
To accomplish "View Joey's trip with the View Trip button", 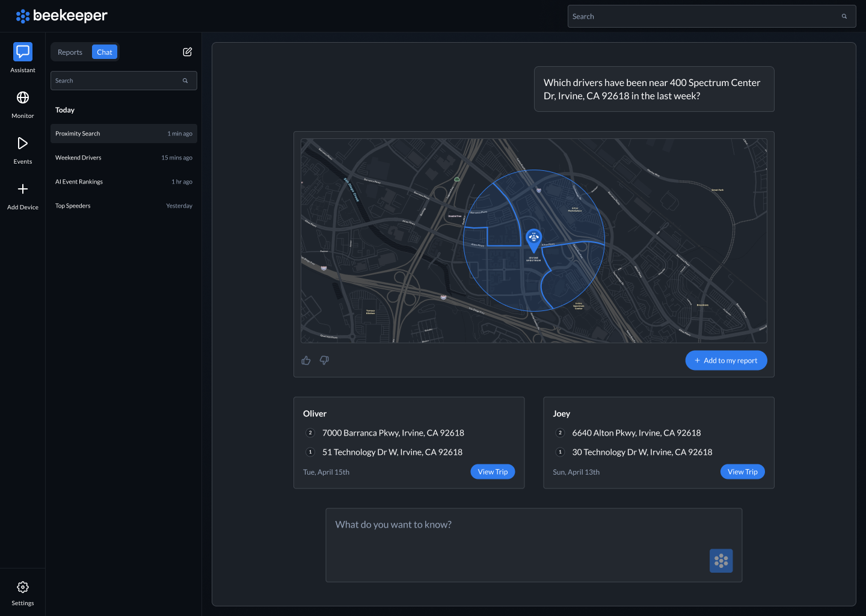I will pos(742,472).
